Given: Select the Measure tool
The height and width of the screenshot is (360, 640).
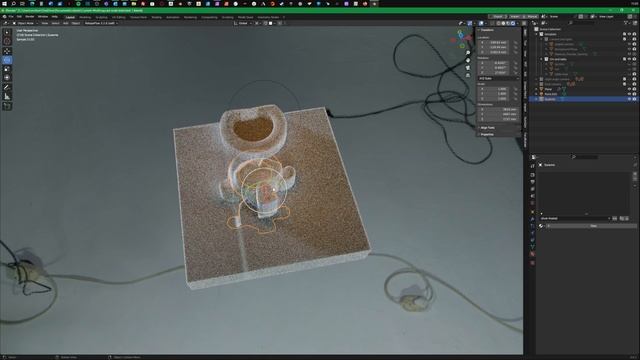Looking at the screenshot, I should pos(7,96).
